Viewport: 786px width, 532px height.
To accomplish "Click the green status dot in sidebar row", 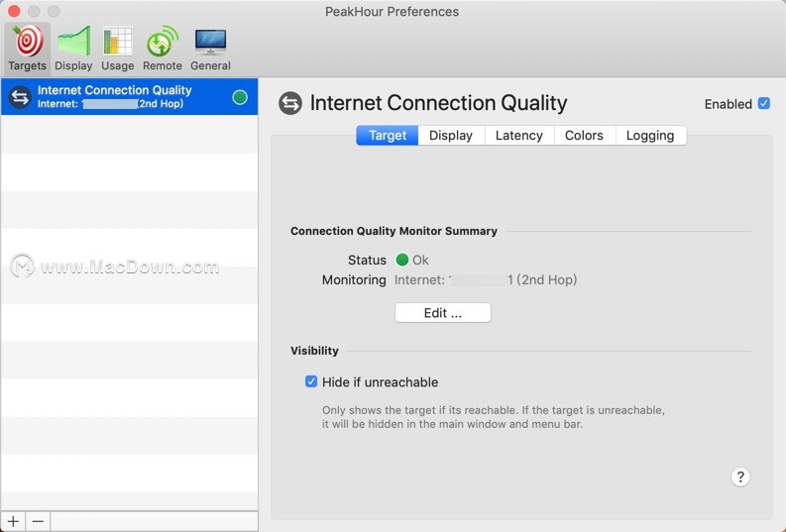I will [240, 97].
